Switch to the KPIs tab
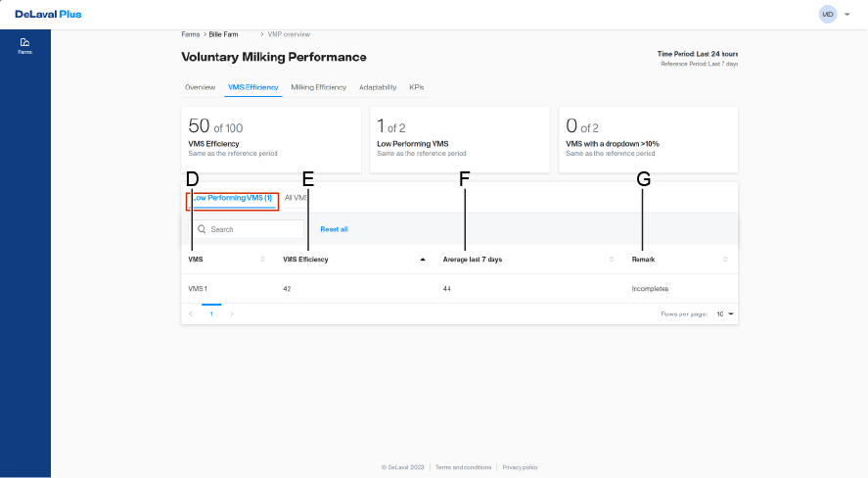The height and width of the screenshot is (478, 868). point(416,87)
